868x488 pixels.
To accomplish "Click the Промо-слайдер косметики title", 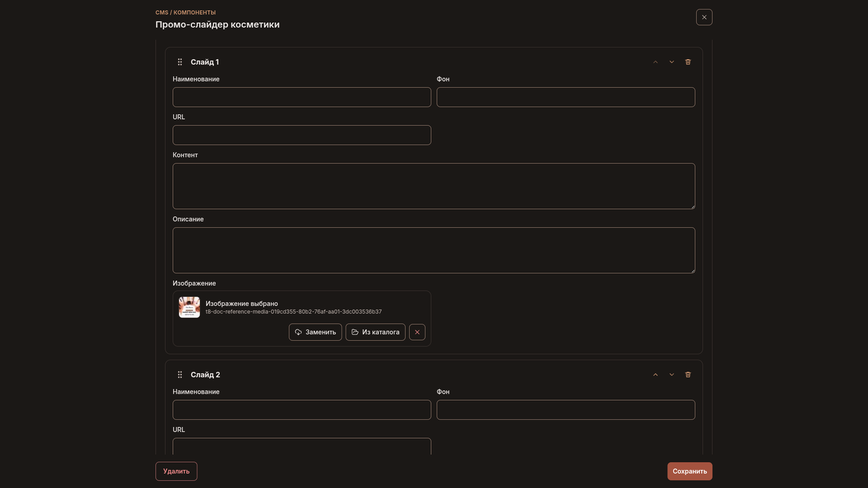I will (218, 25).
